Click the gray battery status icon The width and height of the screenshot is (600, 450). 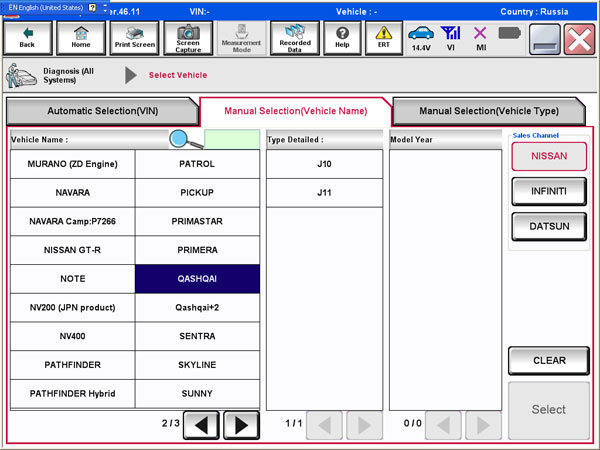pyautogui.click(x=509, y=33)
